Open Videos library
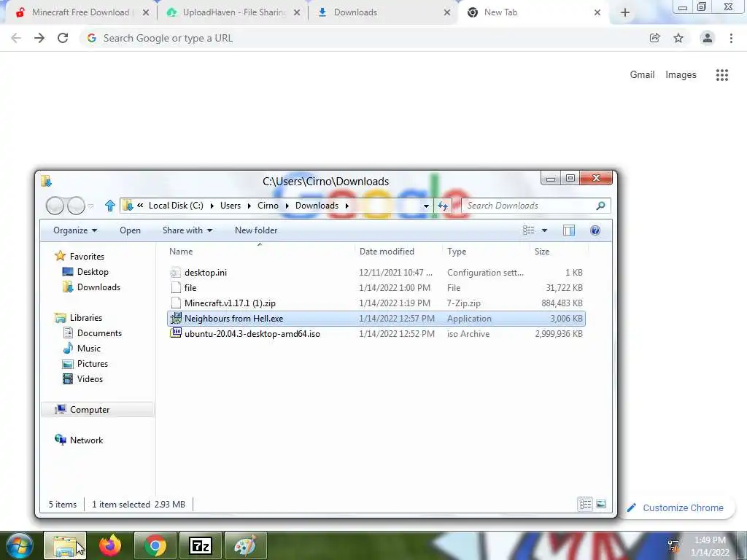The width and height of the screenshot is (747, 560). [x=83, y=379]
